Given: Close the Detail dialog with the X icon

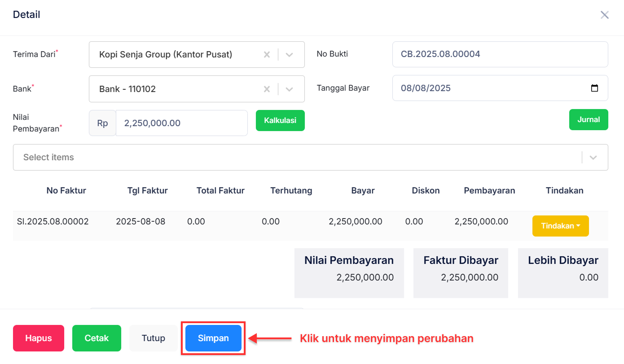Looking at the screenshot, I should (605, 14).
